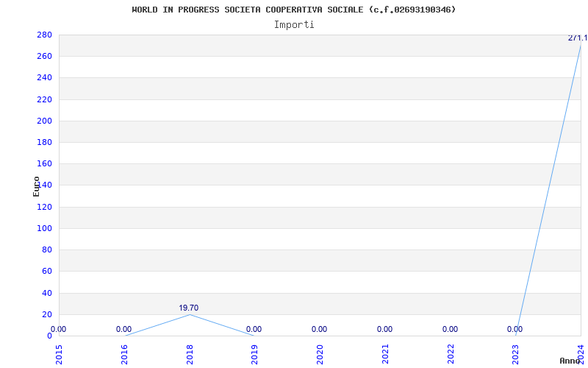Screen dimensions: 588x368
Task: Click the 240 y-axis tick label
Action: (x=44, y=78)
